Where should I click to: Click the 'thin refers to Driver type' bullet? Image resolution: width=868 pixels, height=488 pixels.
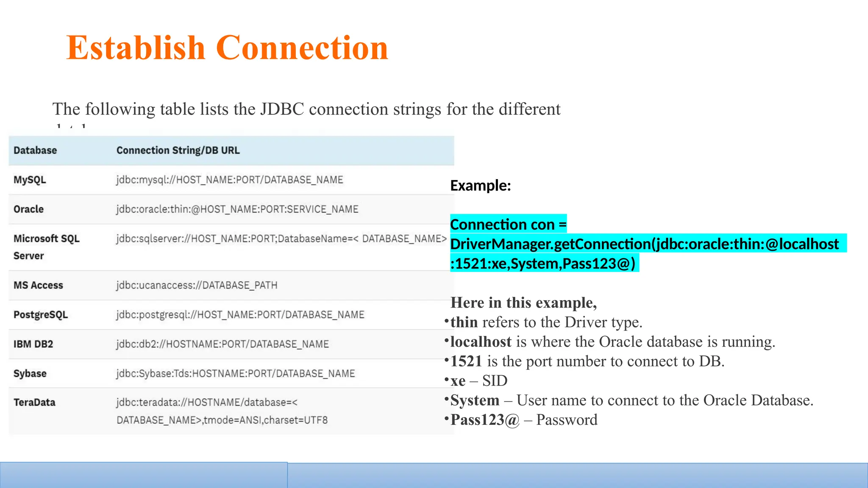(546, 322)
